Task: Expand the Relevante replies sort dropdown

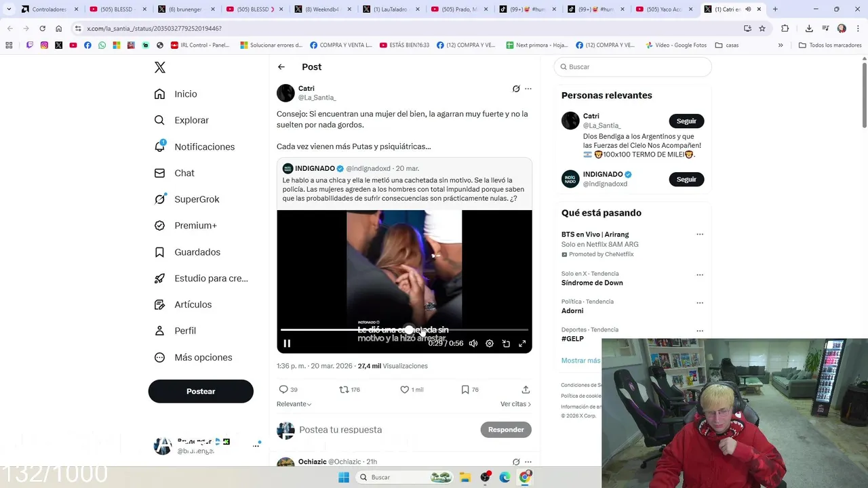Action: tap(294, 404)
